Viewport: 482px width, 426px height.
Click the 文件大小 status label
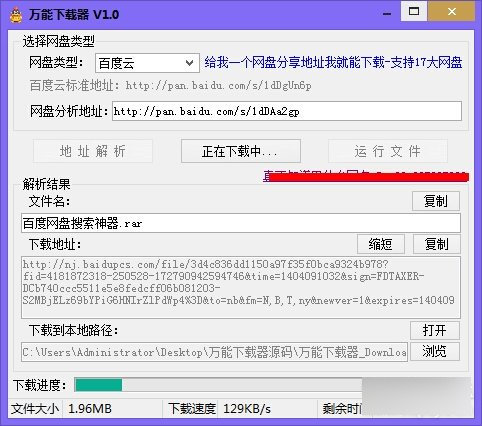(x=35, y=409)
